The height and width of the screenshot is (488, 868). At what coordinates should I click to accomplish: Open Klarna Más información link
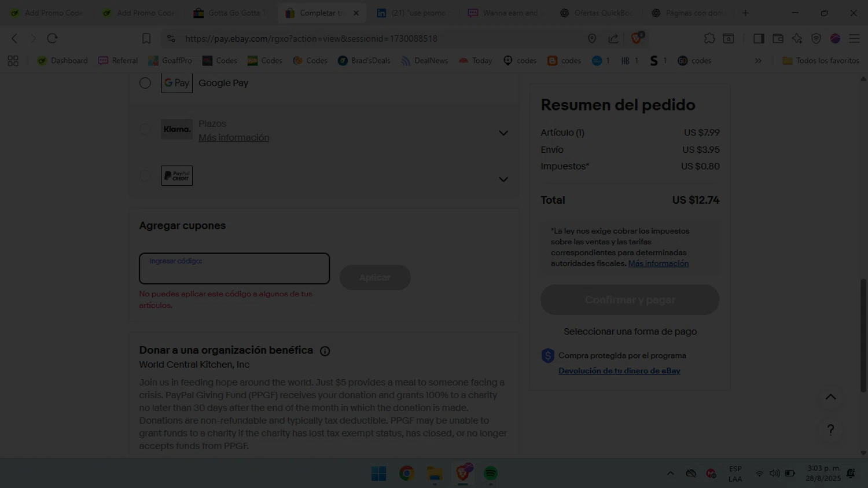[x=234, y=138]
